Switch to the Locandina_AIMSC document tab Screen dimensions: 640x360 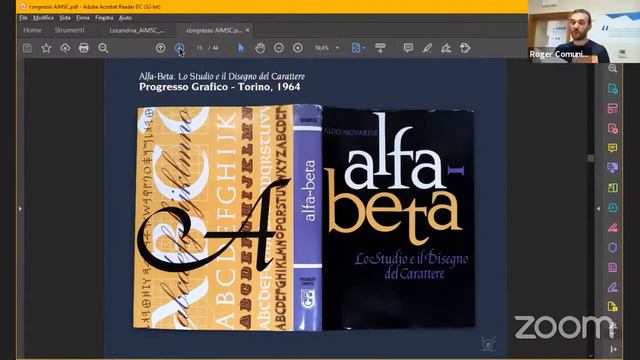[137, 30]
